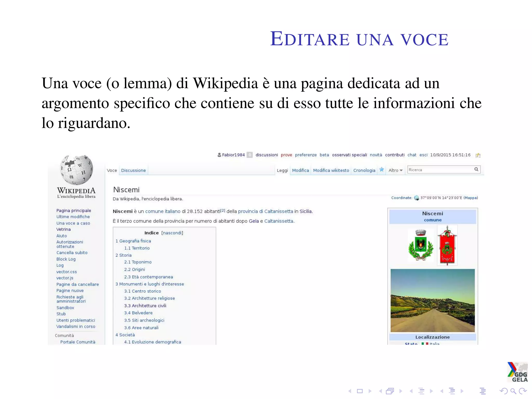
Task: Open Cancella subito in sidebar
Action: pyautogui.click(x=72, y=252)
